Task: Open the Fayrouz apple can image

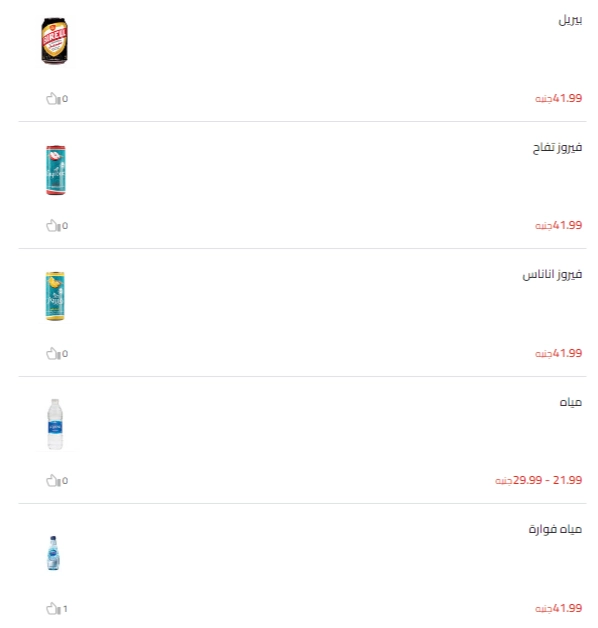Action: click(56, 170)
